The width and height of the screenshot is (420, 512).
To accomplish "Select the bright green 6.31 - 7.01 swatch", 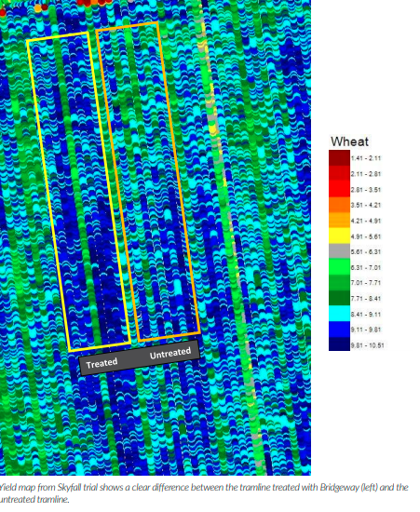I will click(x=339, y=267).
